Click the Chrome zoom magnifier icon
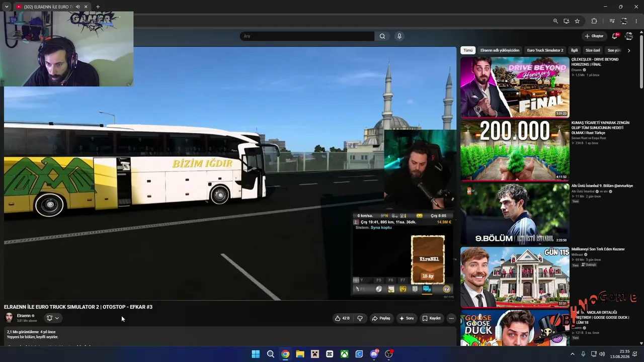 pyautogui.click(x=555, y=21)
